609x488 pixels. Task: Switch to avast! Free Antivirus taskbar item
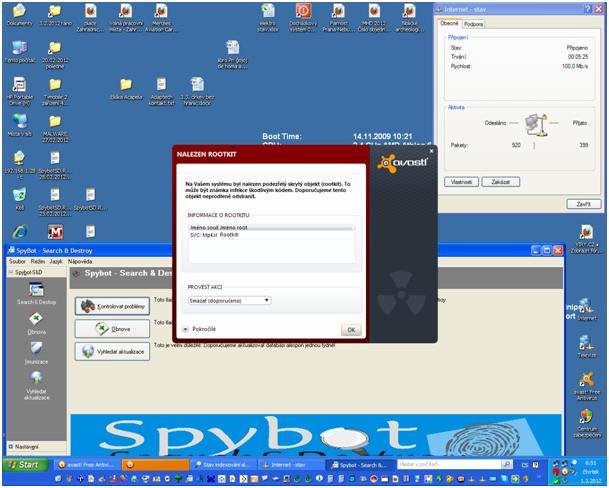pyautogui.click(x=86, y=465)
